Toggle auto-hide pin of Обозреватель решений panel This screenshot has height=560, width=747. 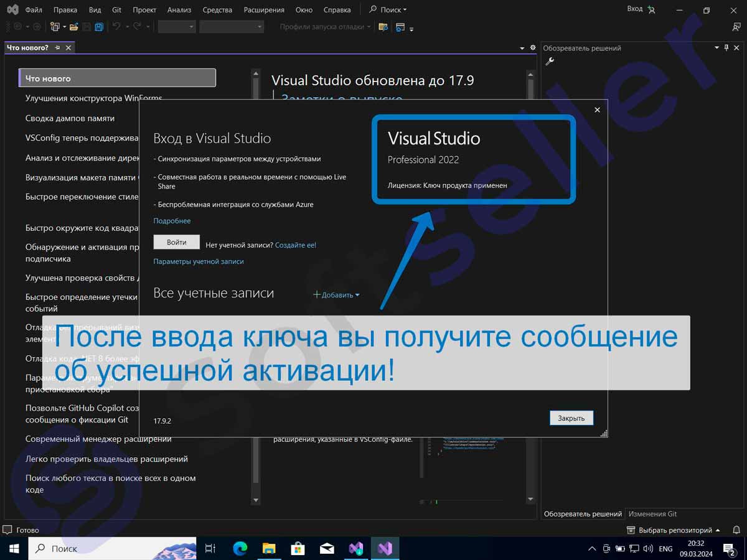726,48
